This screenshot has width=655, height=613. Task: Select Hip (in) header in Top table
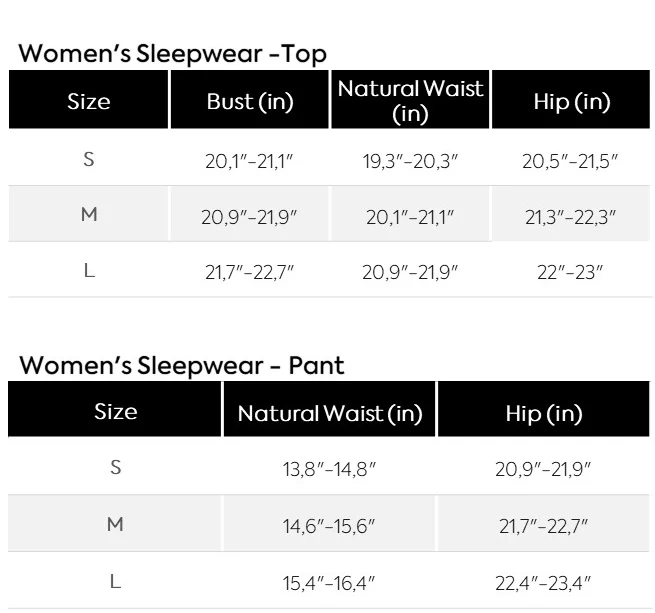click(x=572, y=101)
